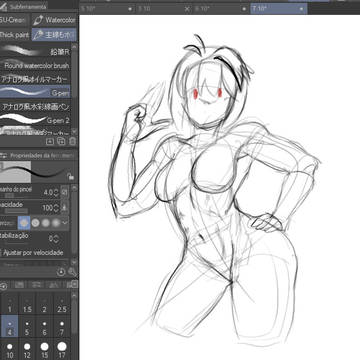Select the first highlighted anti-aliasing option
The width and height of the screenshot is (360, 360).
[x=24, y=223]
